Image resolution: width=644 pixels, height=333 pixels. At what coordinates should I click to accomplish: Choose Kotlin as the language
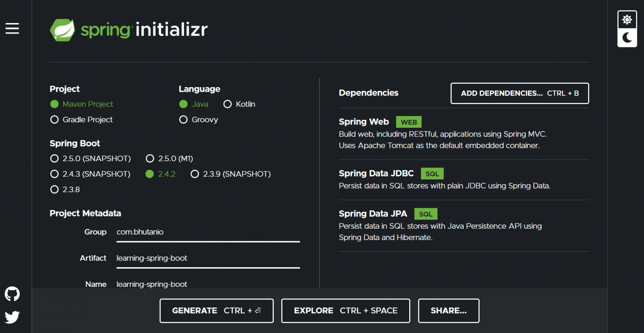tap(239, 104)
